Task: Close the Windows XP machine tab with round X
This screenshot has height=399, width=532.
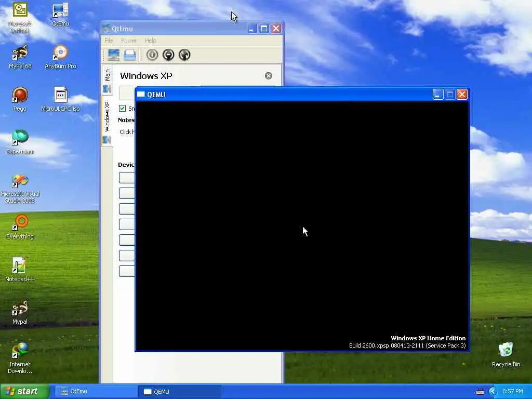Action: [269, 76]
